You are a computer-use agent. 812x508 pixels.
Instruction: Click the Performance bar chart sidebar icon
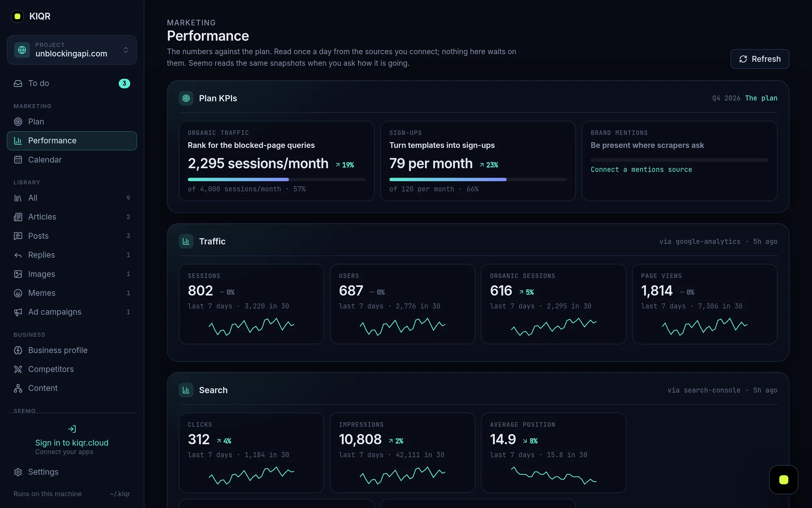tap(18, 141)
